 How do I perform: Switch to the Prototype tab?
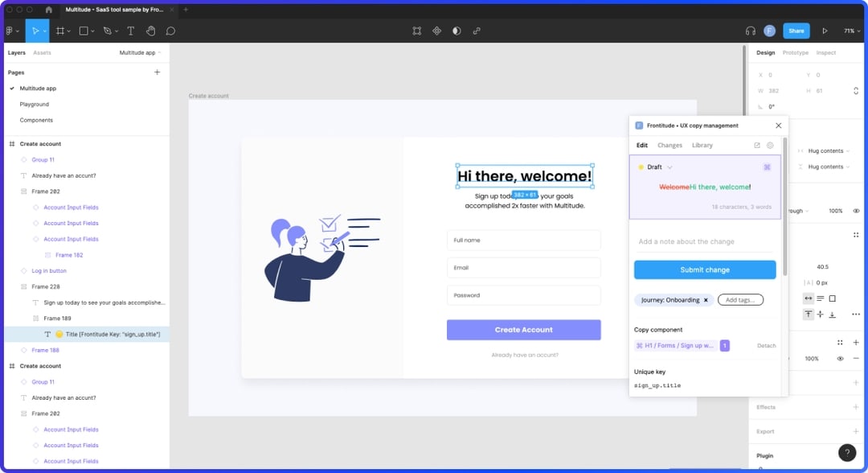[796, 52]
